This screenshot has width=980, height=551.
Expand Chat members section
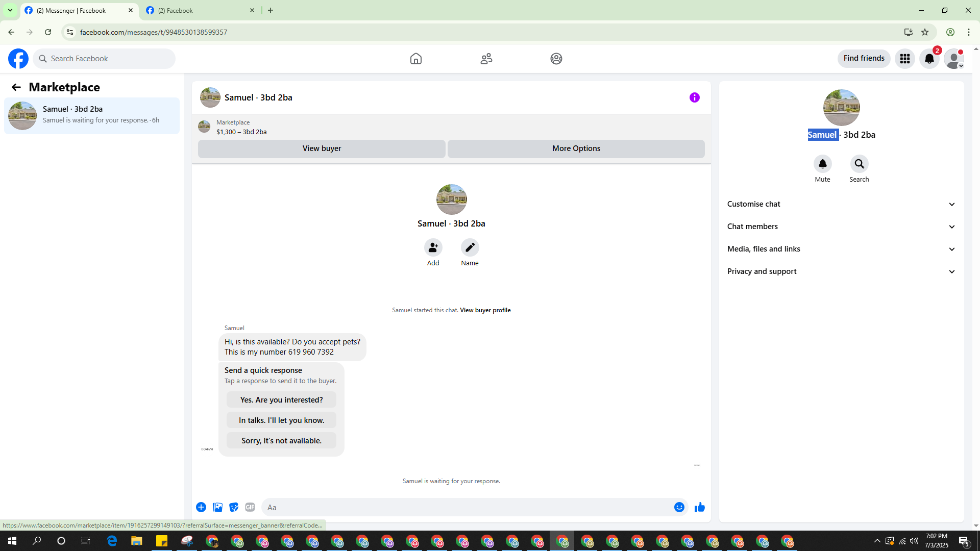[x=841, y=227]
